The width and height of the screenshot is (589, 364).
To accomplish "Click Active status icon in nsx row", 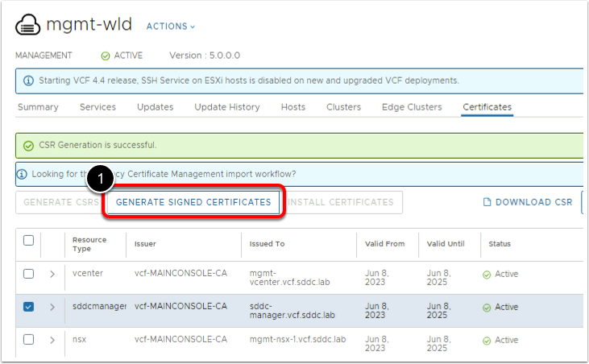I will click(487, 341).
